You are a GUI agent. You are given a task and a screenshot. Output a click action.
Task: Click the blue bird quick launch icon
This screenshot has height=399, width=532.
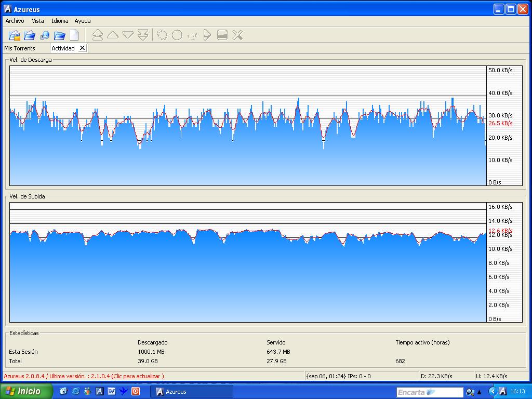pyautogui.click(x=123, y=391)
